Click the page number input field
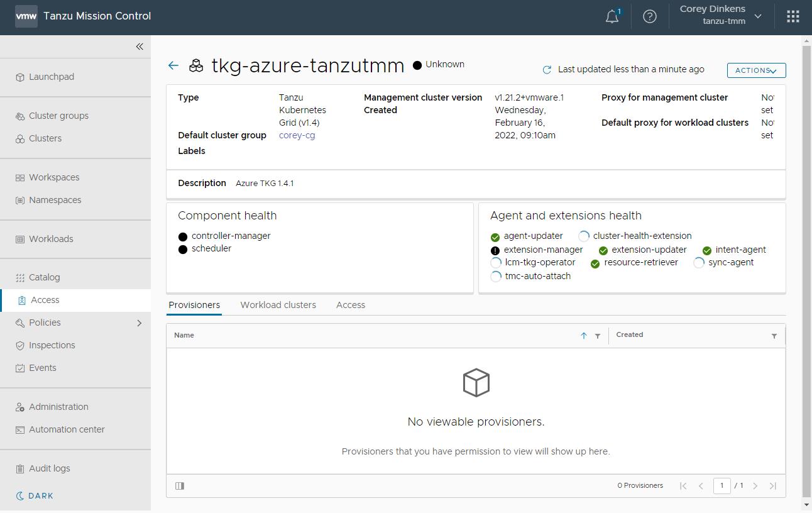The width and height of the screenshot is (812, 513). pos(721,485)
